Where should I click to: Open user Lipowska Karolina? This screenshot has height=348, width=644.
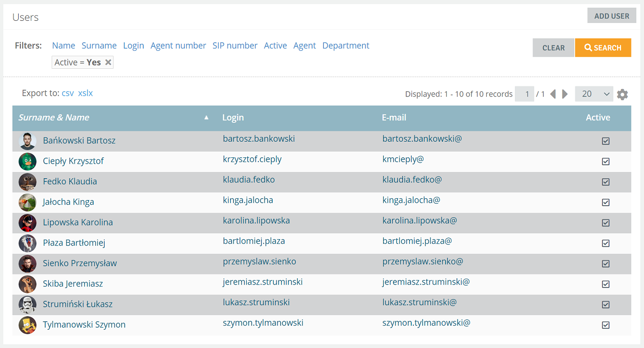point(78,222)
